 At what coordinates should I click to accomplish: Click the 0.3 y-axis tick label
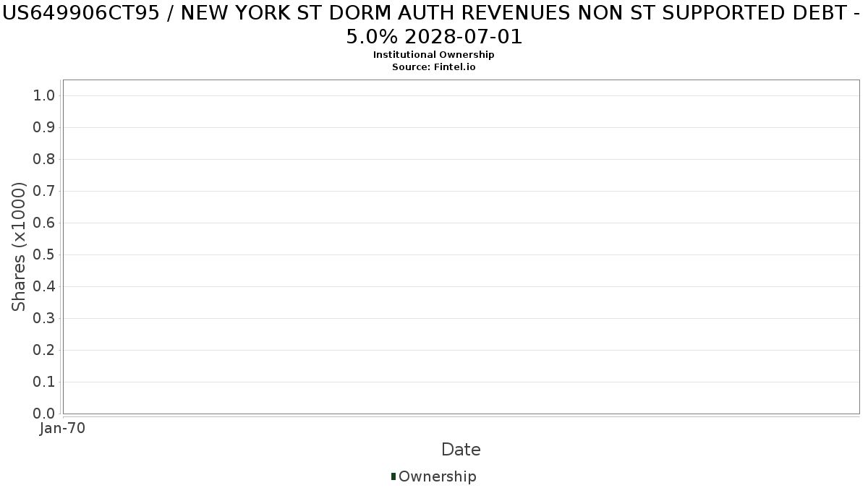coord(45,319)
